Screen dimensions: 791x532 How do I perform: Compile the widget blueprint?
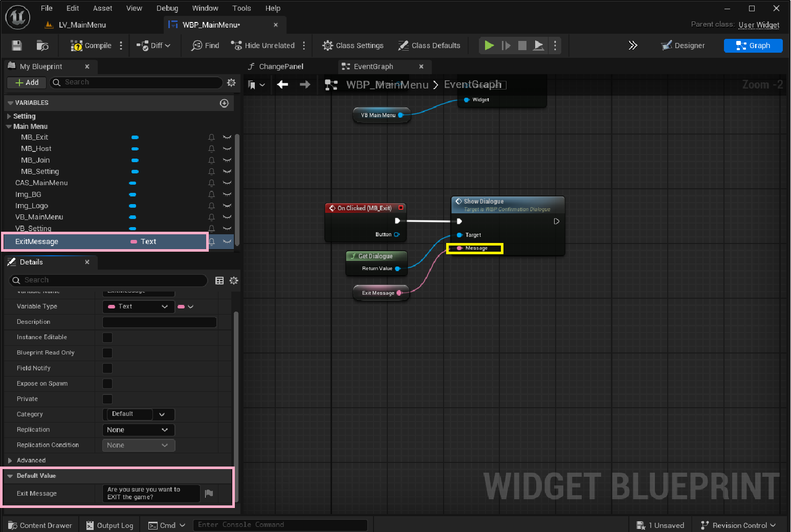pos(91,46)
